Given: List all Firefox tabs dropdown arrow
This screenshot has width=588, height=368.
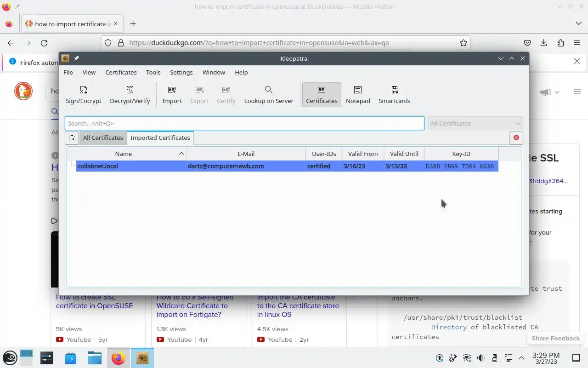Looking at the screenshot, I should pos(578,23).
